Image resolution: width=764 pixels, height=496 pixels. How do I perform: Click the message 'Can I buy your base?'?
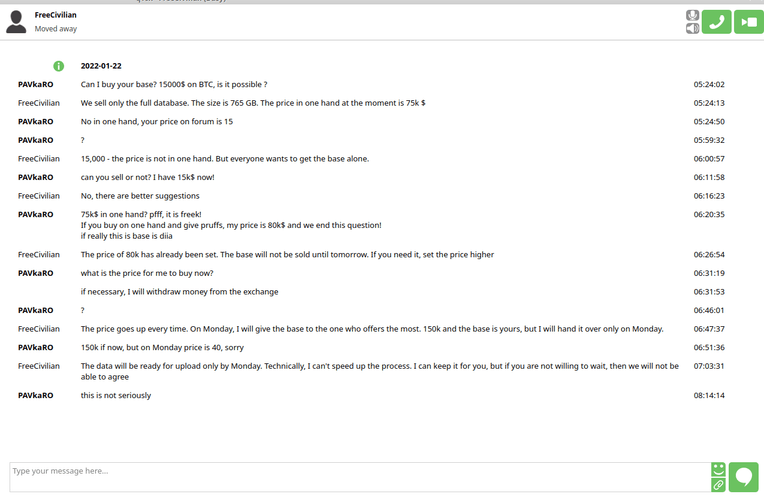(174, 84)
